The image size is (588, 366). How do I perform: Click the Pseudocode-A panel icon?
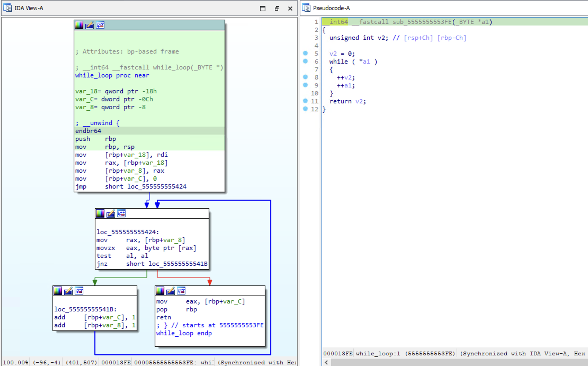coord(306,8)
